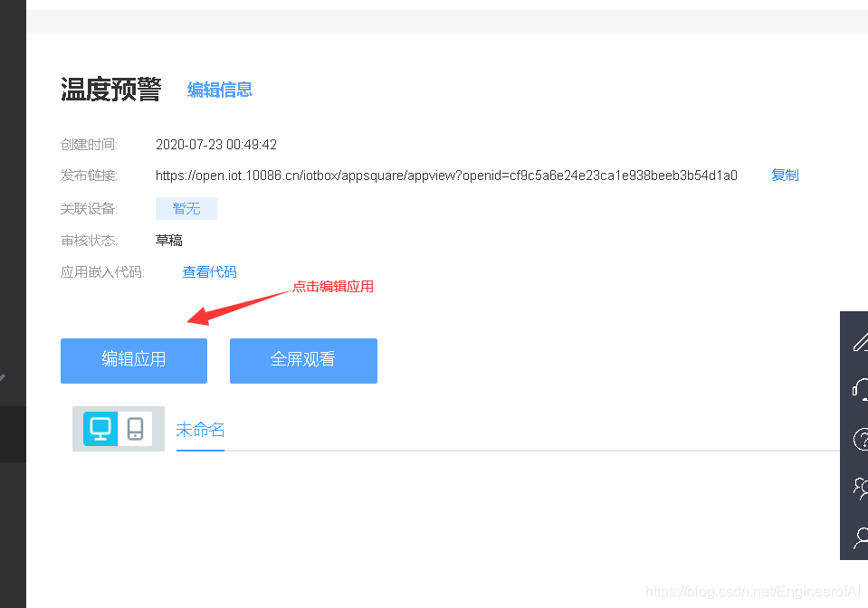Screen dimensions: 868x608
Task: Click the 暂无 associated device tag
Action: [186, 208]
